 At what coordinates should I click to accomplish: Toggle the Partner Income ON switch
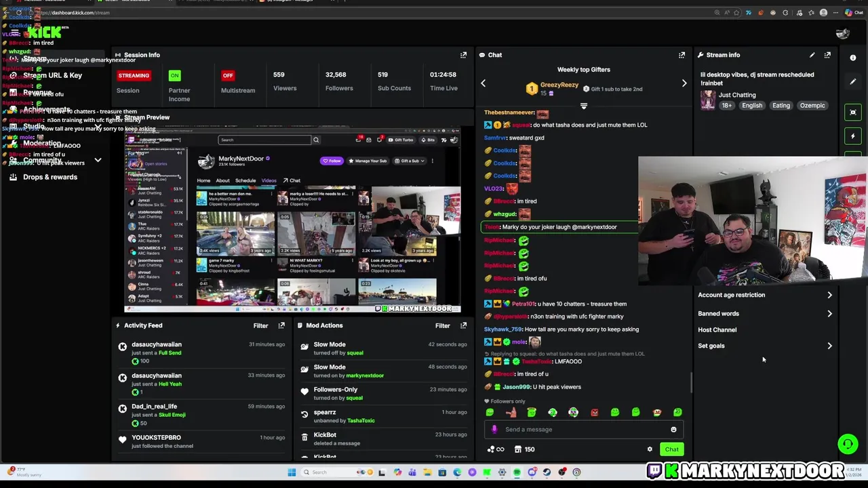(x=175, y=75)
